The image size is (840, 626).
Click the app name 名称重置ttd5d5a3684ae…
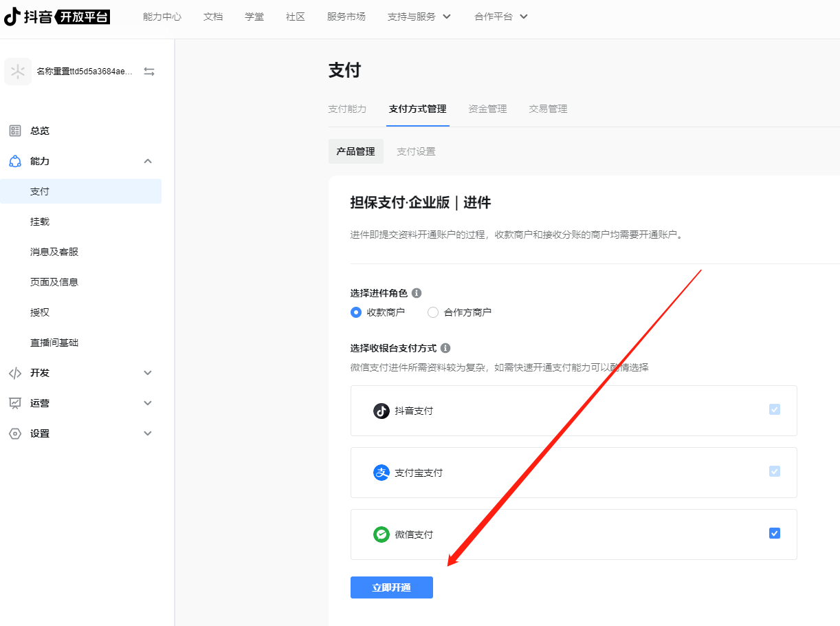[x=85, y=72]
